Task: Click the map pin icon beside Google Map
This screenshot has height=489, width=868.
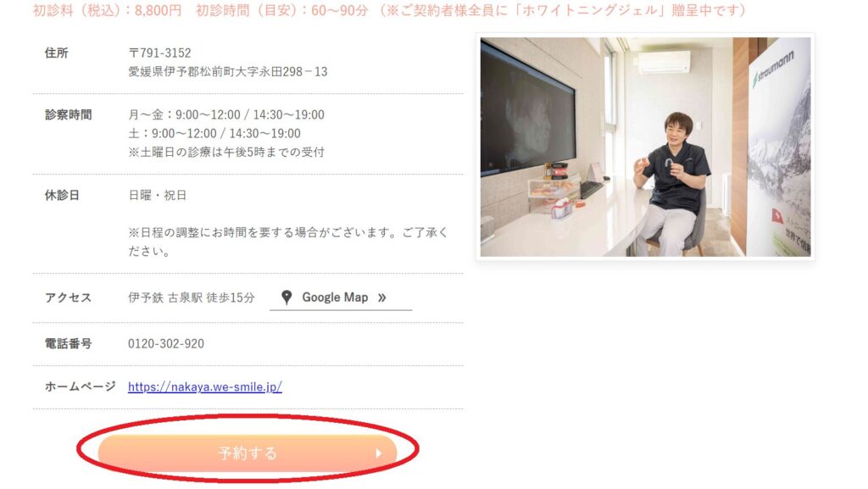Action: tap(287, 297)
